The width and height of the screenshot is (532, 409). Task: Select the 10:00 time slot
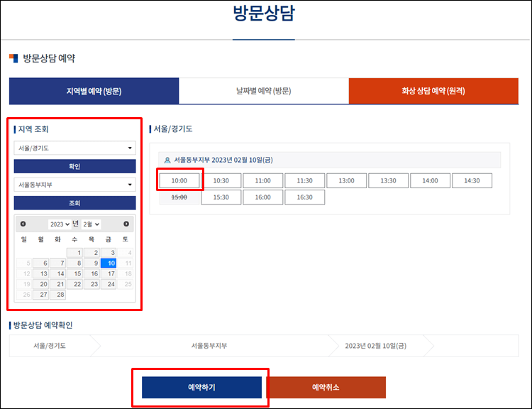pos(179,181)
